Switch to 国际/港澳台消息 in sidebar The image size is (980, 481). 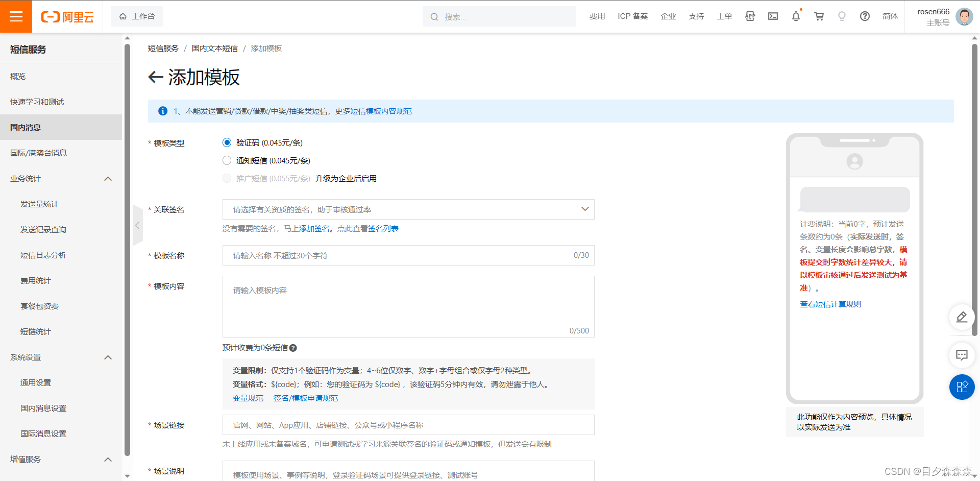click(38, 153)
